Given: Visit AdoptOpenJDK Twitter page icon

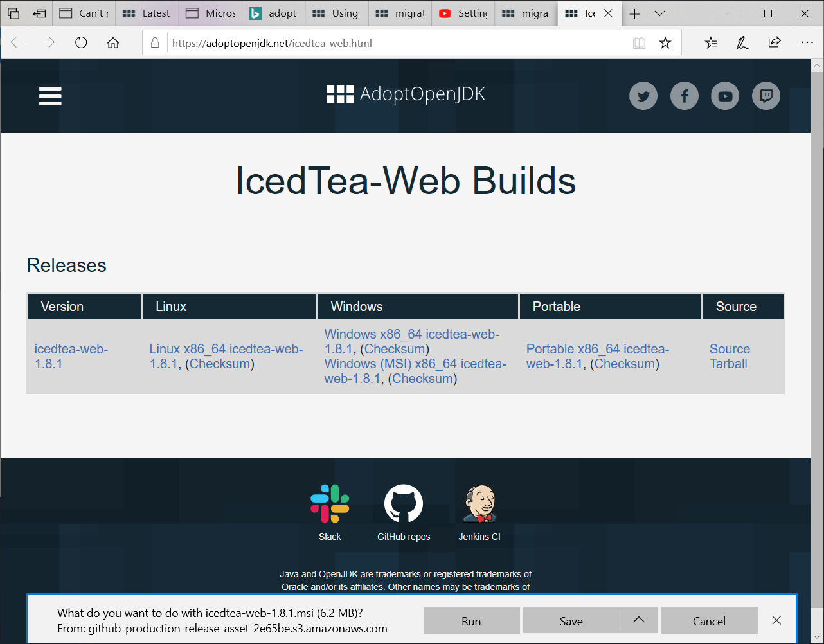Looking at the screenshot, I should click(x=643, y=96).
